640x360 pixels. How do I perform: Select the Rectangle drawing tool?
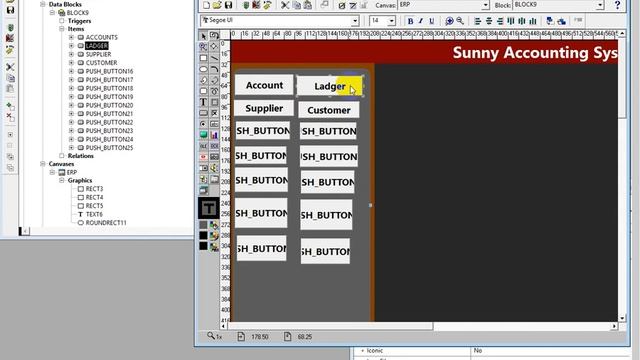(203, 58)
